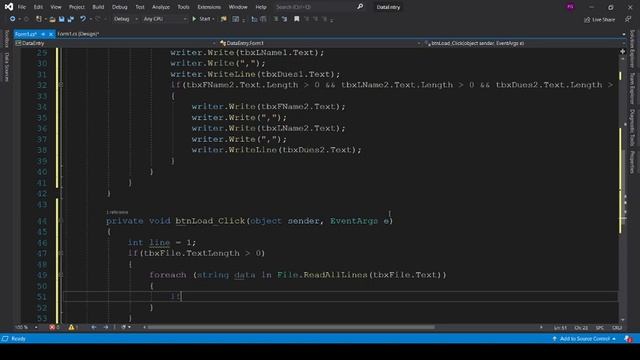Close the Form1.cs tab

point(51,34)
